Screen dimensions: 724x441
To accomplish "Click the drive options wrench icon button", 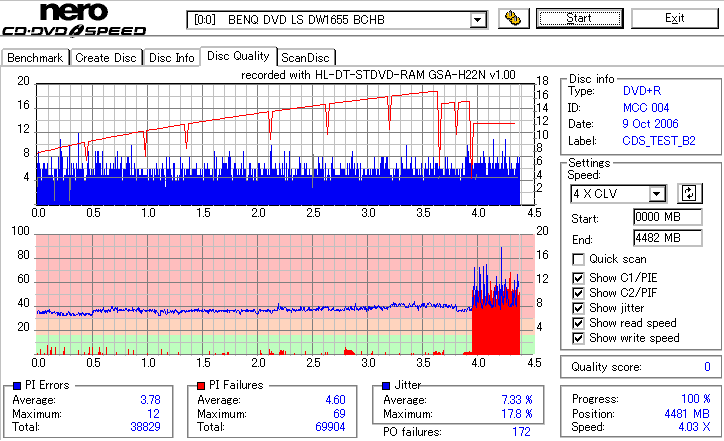I will [x=513, y=18].
